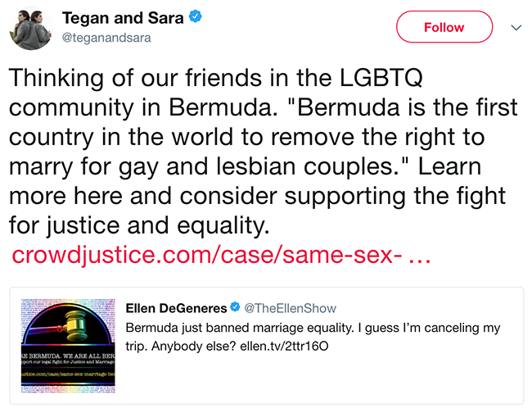Open the crowdjustice.com case link

coord(206,255)
